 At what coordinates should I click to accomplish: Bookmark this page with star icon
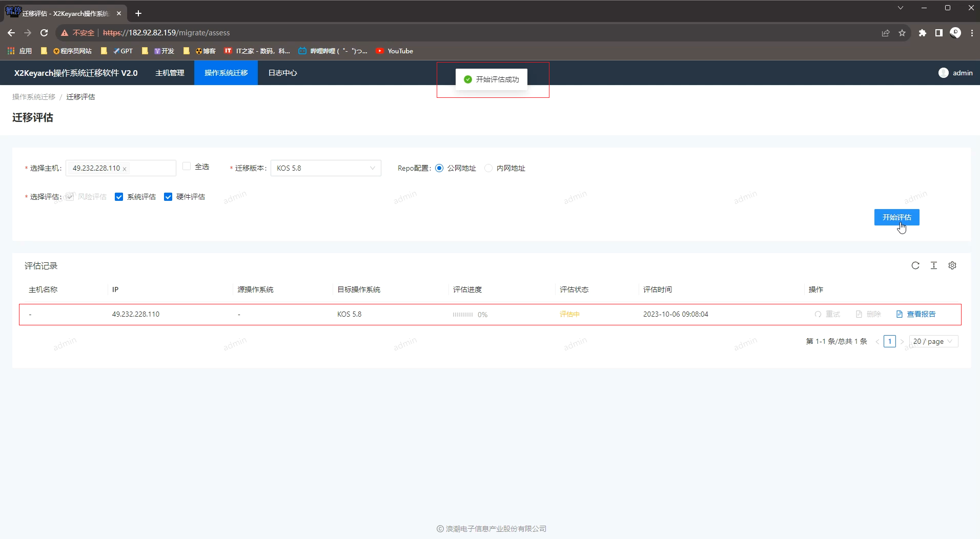pos(902,33)
